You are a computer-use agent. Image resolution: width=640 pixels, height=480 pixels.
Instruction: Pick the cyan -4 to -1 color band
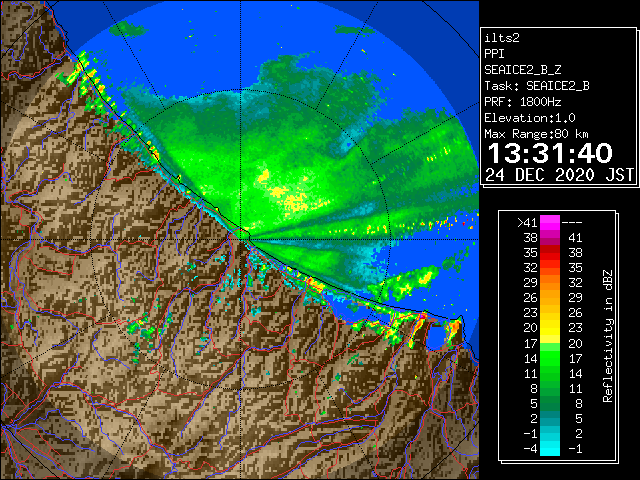pyautogui.click(x=550, y=448)
